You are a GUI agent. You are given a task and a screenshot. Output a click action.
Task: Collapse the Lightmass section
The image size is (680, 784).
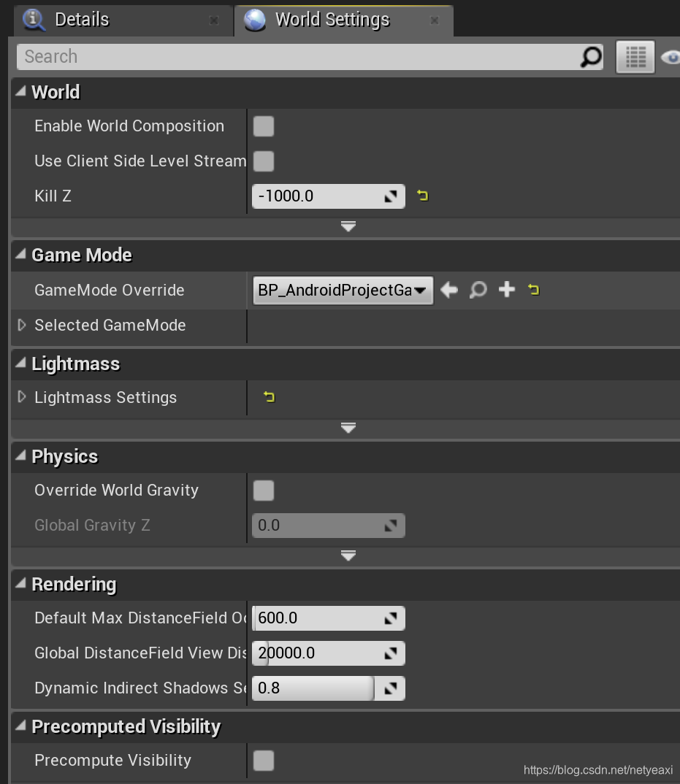coord(20,364)
